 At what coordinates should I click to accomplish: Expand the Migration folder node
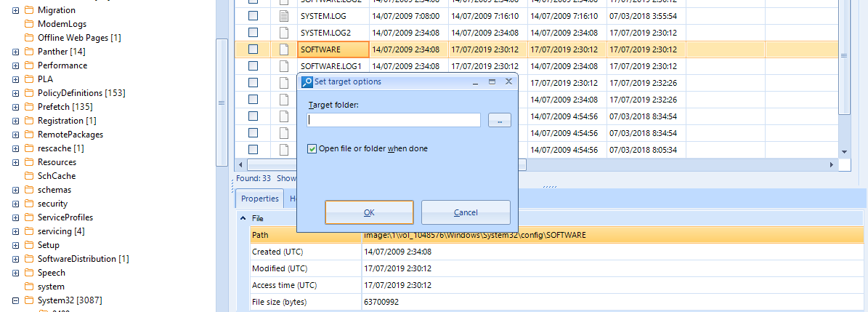tap(16, 10)
